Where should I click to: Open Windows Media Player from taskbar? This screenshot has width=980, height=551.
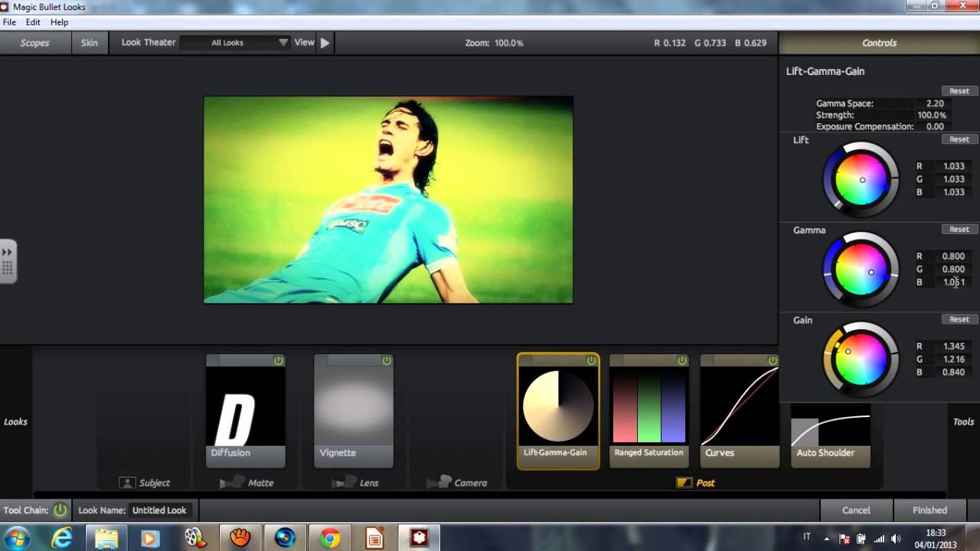[x=150, y=539]
